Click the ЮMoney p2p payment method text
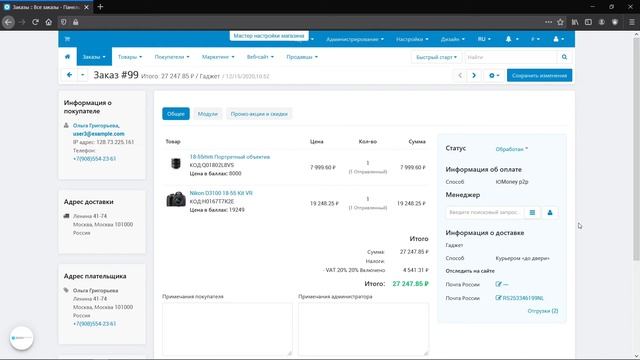 [512, 182]
